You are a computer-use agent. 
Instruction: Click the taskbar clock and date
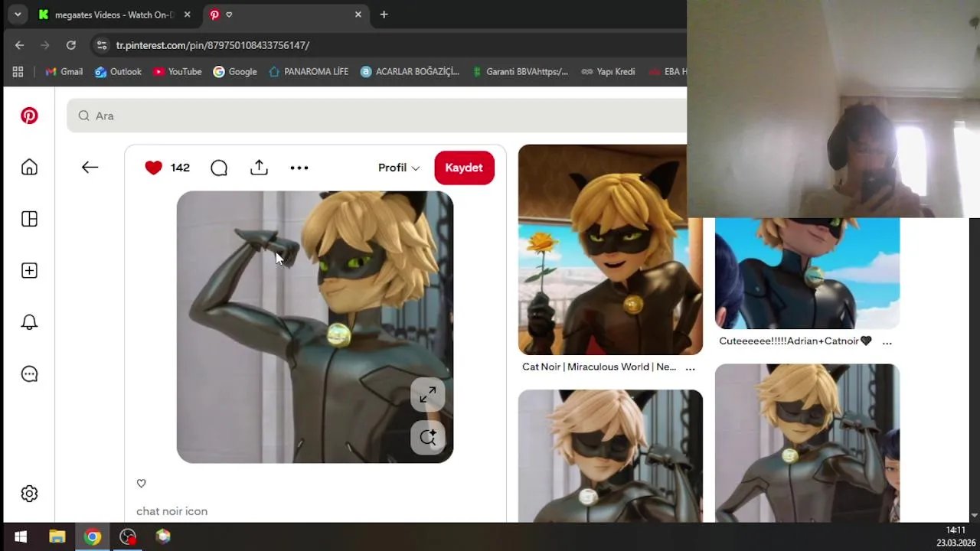[x=955, y=536]
